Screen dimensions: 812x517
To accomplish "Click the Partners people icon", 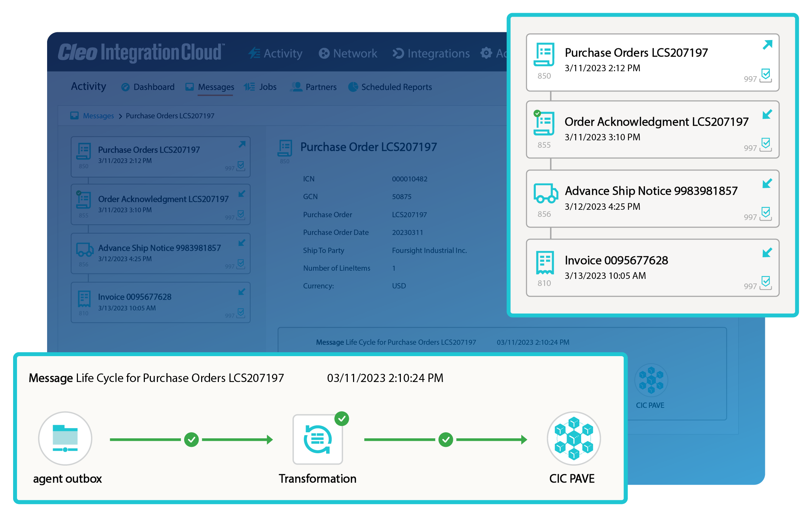I will 296,87.
